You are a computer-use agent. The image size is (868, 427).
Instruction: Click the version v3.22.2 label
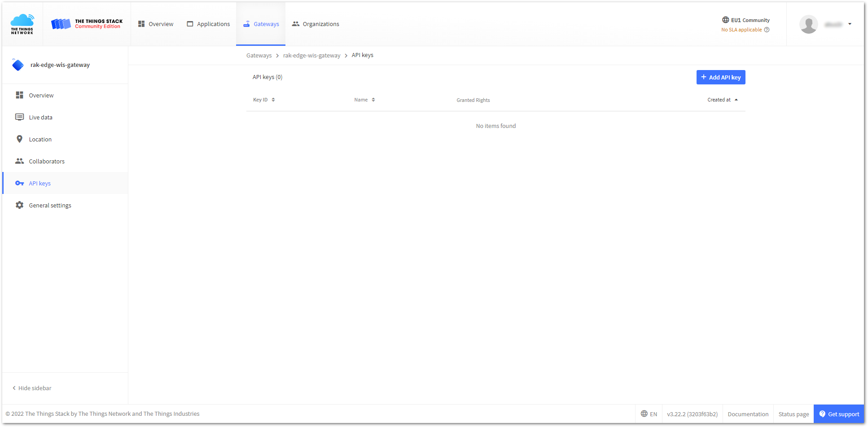click(692, 414)
